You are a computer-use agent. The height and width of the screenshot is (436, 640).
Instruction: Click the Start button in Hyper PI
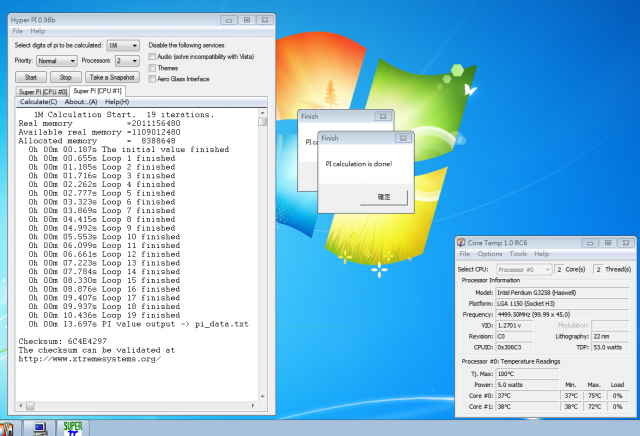point(31,77)
